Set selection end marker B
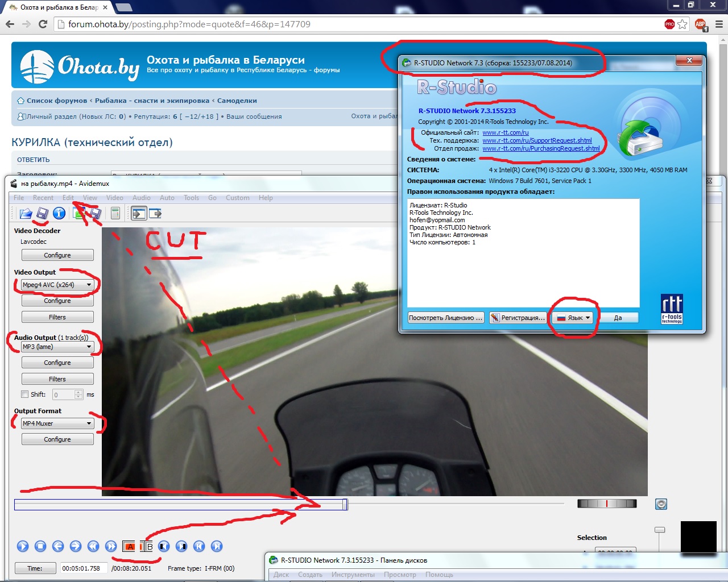Viewport: 728px width, 582px height. (147, 546)
